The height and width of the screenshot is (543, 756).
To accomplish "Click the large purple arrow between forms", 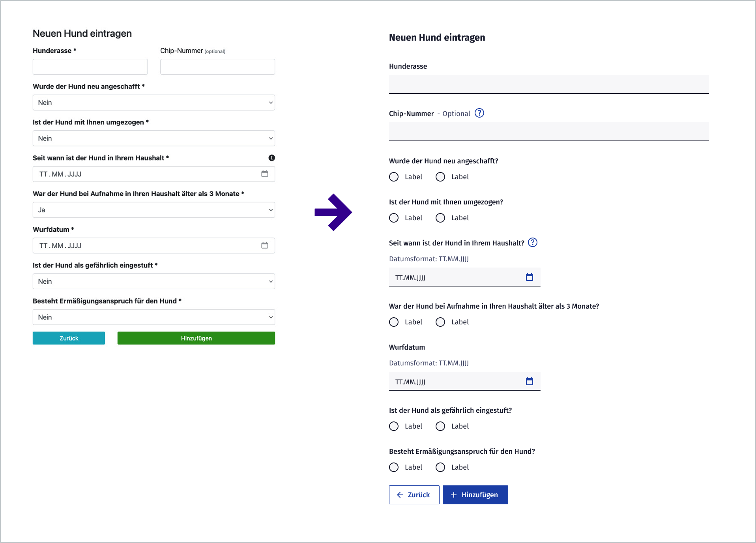I will (x=333, y=212).
